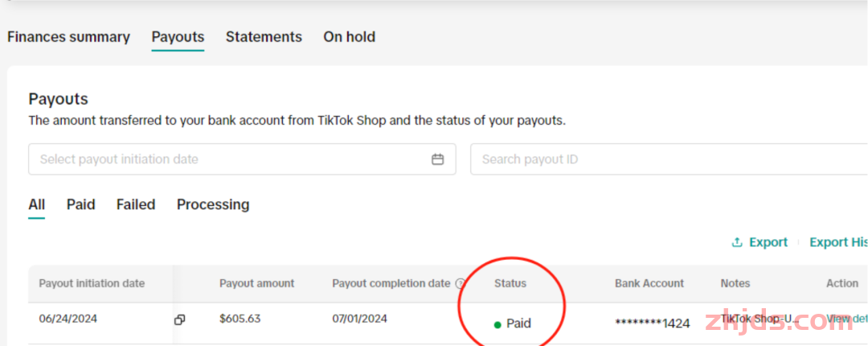Select the $605.63 payout amount
The image size is (868, 346).
pyautogui.click(x=240, y=319)
